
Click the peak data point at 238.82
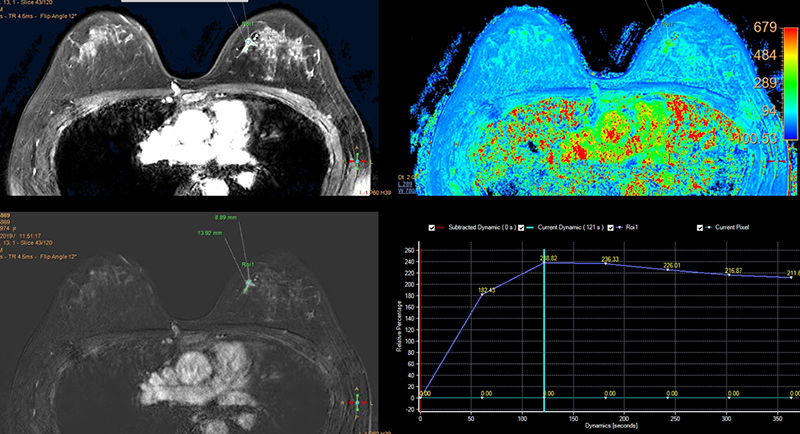pos(545,263)
